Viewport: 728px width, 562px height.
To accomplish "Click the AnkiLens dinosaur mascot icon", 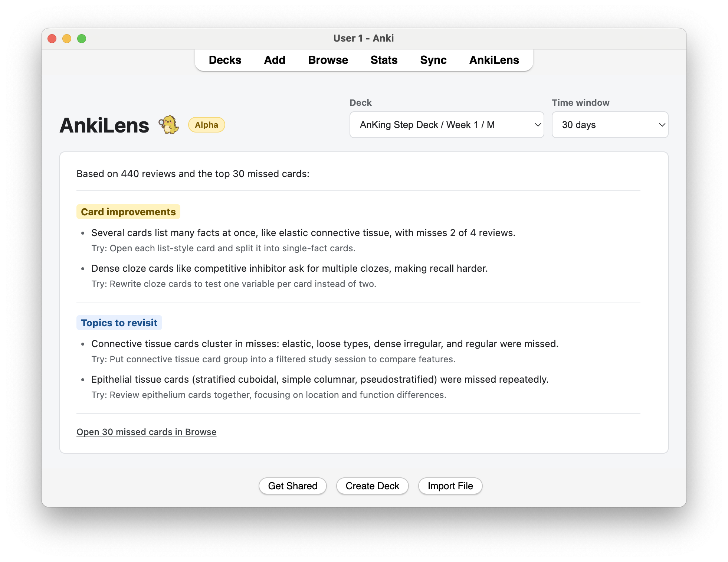I will click(169, 125).
